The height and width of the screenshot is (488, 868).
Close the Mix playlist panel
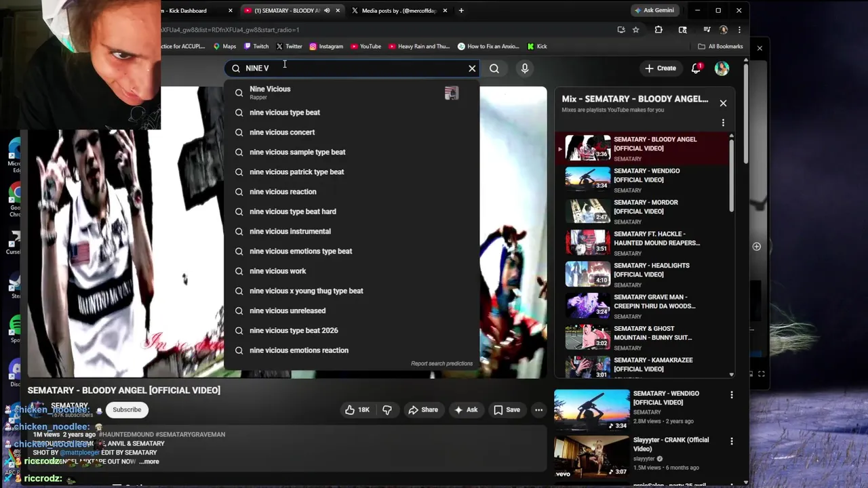pyautogui.click(x=723, y=103)
